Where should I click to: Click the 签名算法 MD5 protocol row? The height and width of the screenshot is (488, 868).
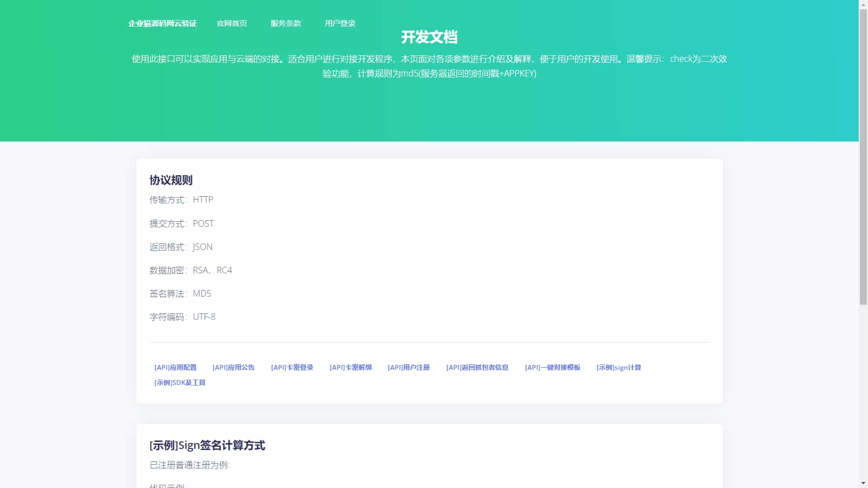click(x=180, y=293)
